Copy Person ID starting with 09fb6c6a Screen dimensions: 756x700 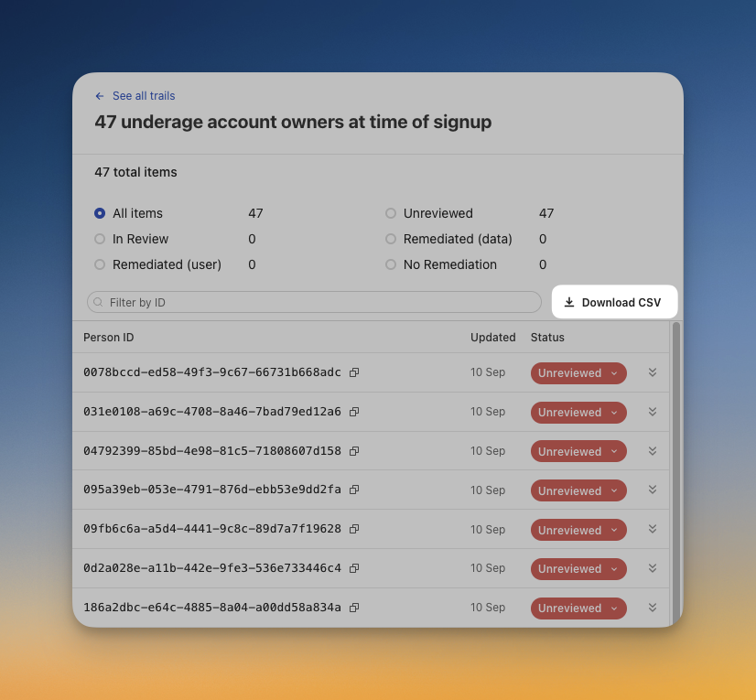pyautogui.click(x=354, y=530)
